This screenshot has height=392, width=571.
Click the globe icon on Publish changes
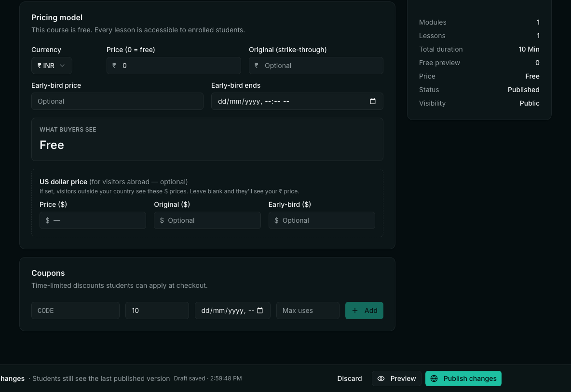tap(434, 378)
